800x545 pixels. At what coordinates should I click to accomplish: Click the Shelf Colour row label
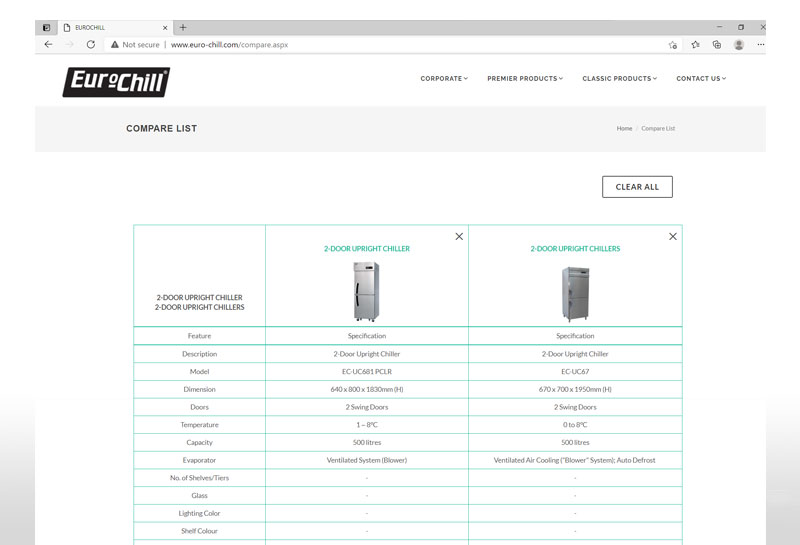click(x=199, y=531)
